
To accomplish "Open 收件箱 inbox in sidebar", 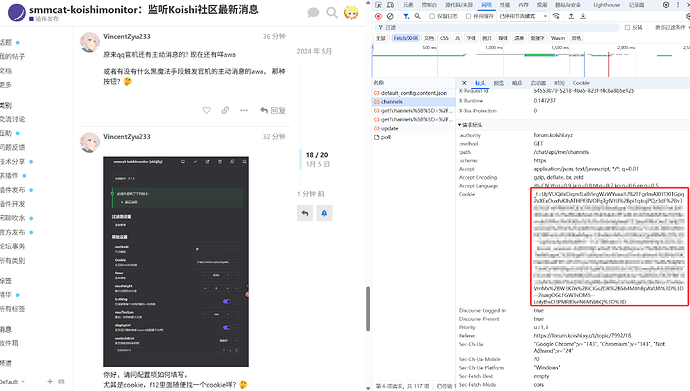I will [9, 343].
